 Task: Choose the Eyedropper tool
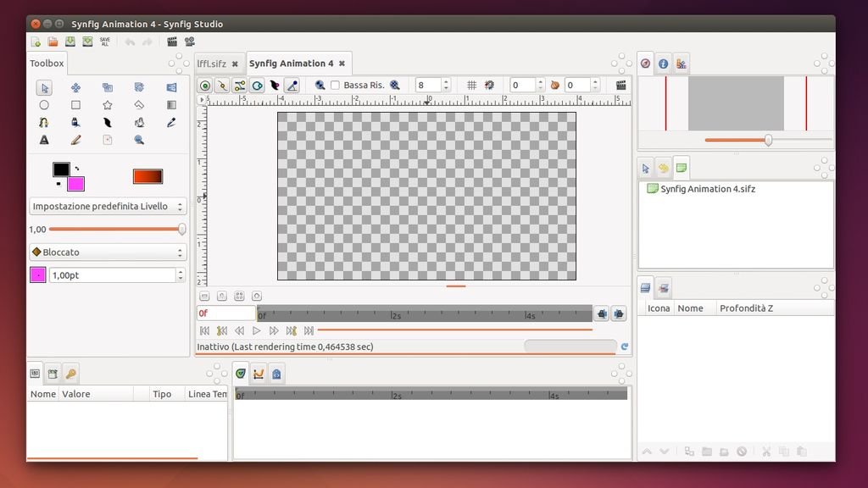point(171,122)
